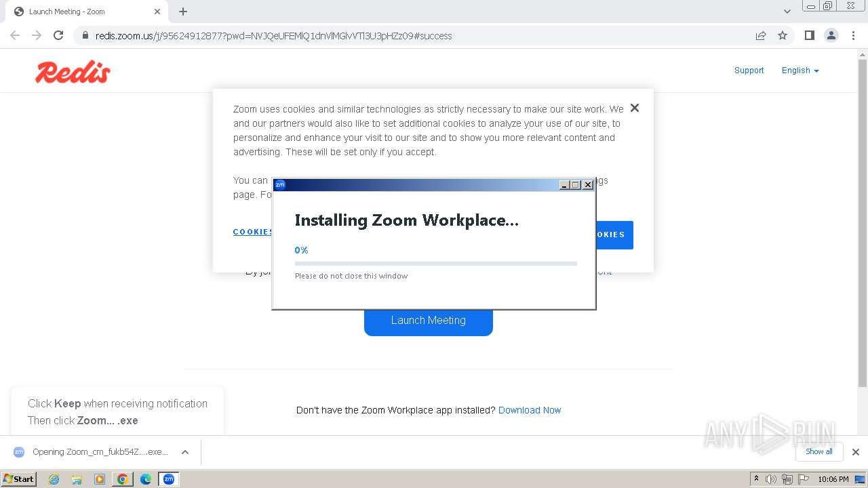
Task: Open Microsoft Edge from taskbar
Action: pyautogui.click(x=146, y=479)
